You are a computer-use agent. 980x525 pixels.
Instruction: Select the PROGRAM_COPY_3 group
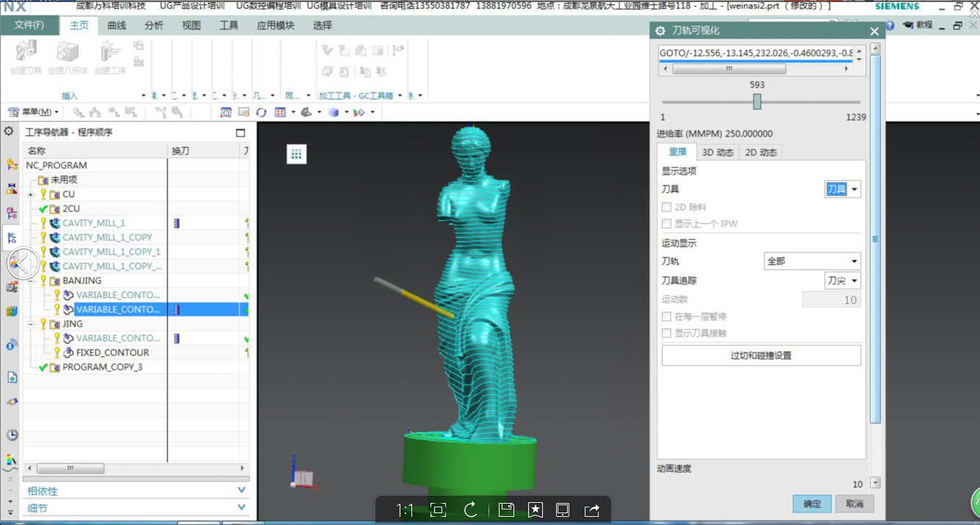102,367
